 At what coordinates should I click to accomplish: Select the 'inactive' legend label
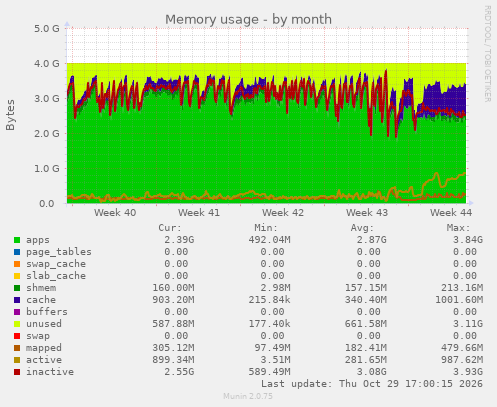[x=50, y=372]
